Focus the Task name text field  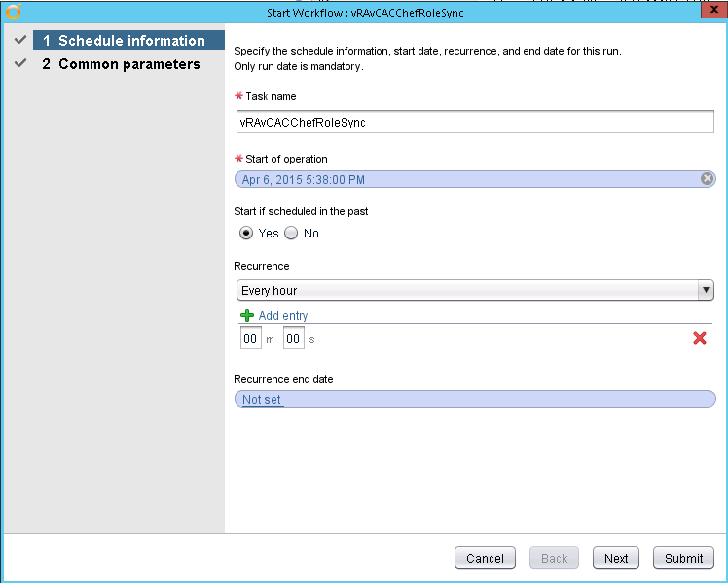[475, 122]
